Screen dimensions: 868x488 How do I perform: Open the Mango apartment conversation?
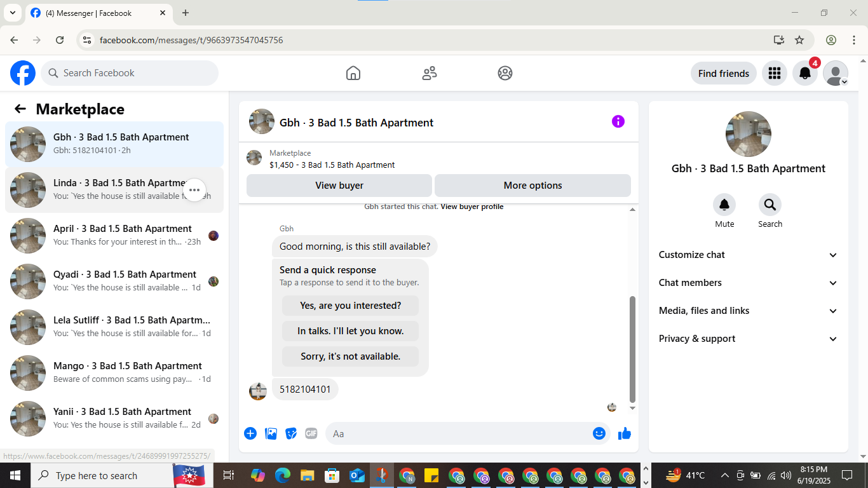coord(114,373)
